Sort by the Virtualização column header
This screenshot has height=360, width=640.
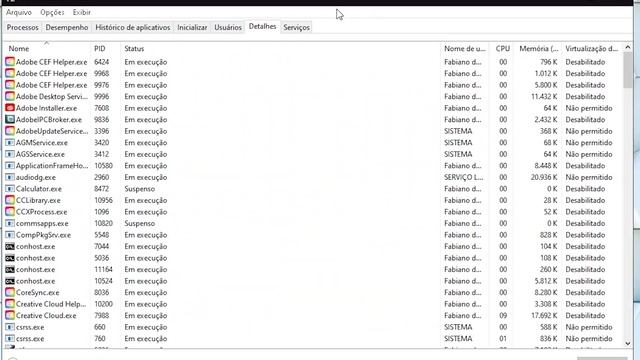(x=591, y=49)
